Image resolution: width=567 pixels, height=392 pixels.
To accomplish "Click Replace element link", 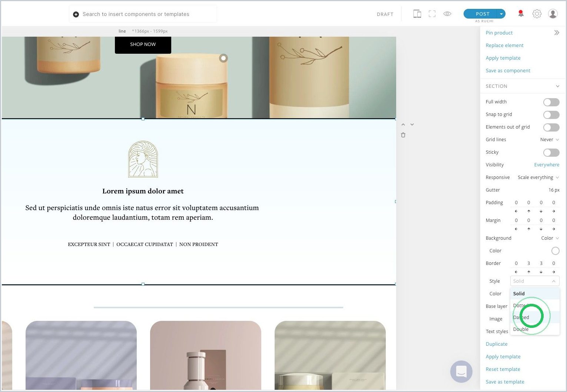I will pos(504,45).
